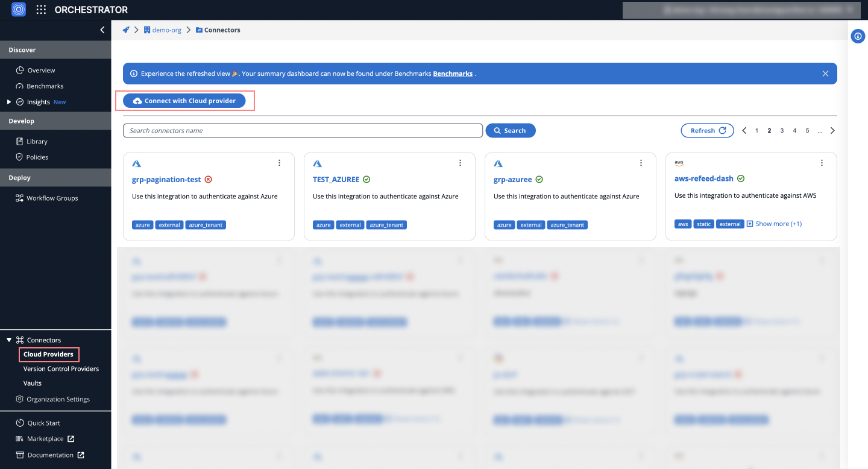This screenshot has height=469, width=868.
Task: Open Quick Start
Action: click(x=43, y=423)
